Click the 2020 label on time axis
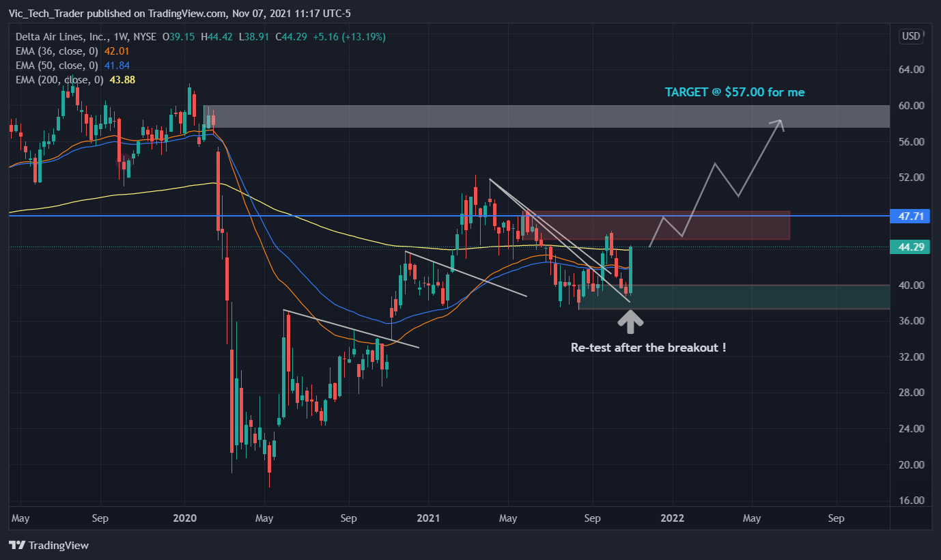 [184, 518]
